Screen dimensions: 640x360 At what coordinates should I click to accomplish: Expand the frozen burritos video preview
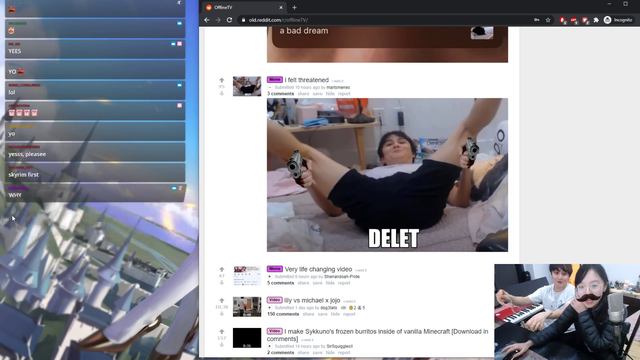point(269,346)
